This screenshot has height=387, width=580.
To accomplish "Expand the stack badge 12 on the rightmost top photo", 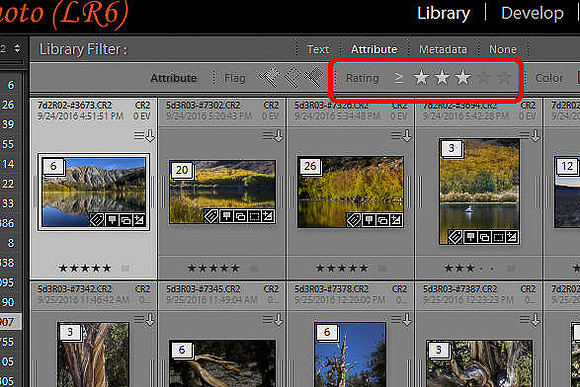I will pos(567,166).
